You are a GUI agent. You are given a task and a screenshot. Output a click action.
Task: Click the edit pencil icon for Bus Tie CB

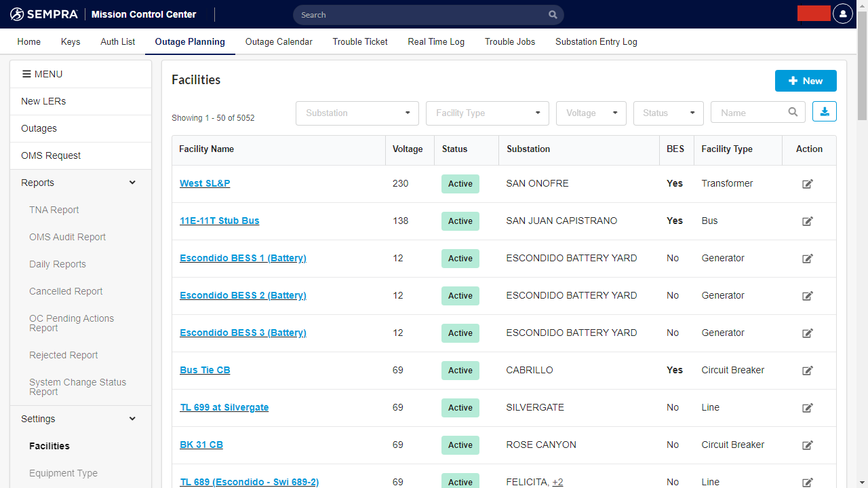point(808,371)
